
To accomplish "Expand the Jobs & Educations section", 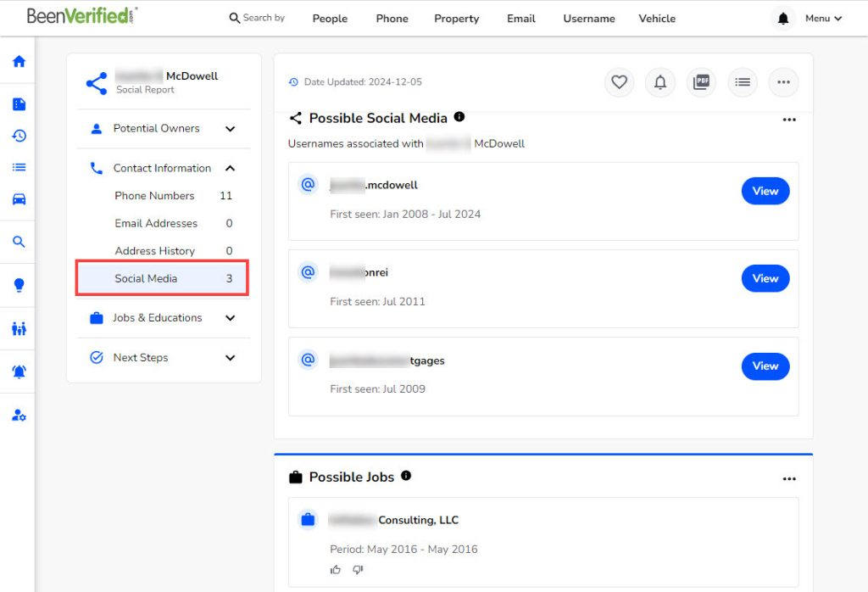I will (230, 318).
